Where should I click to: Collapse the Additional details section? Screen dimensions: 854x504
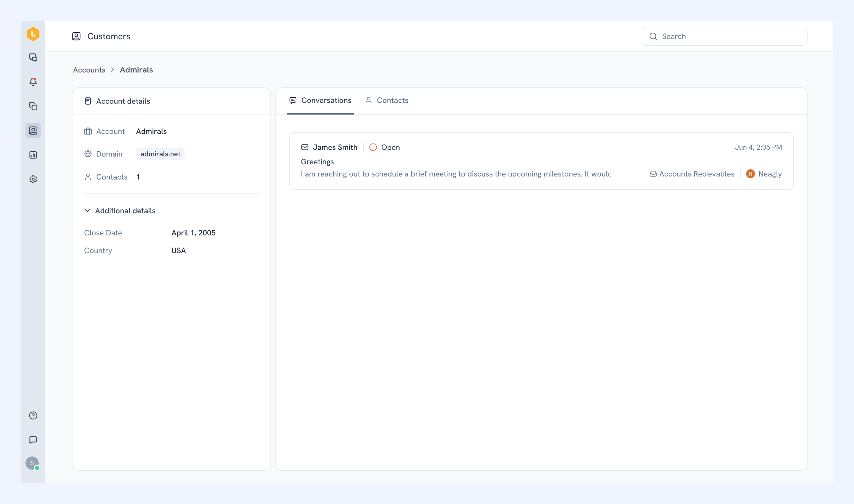(120, 211)
